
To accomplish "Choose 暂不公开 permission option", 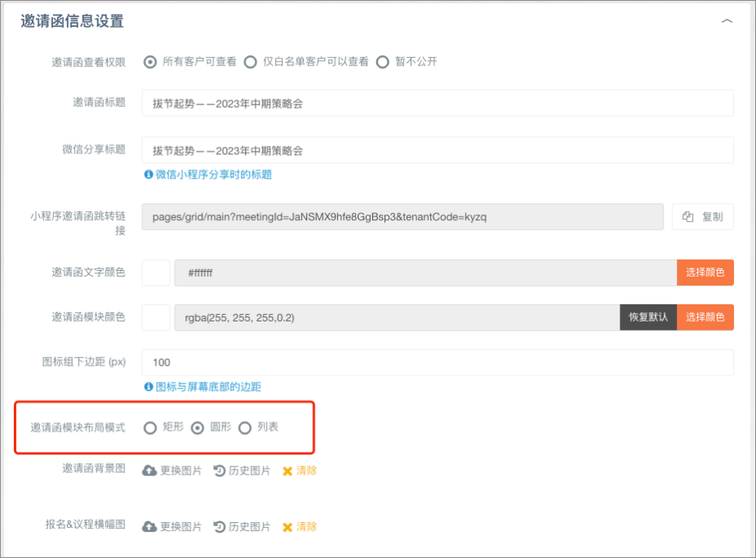I will (x=382, y=62).
